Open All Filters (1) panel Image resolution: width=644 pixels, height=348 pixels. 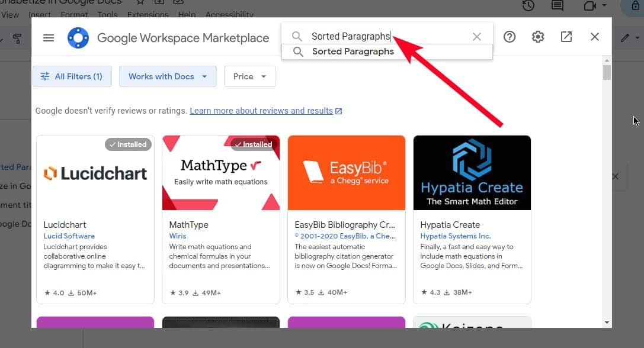[x=72, y=76]
